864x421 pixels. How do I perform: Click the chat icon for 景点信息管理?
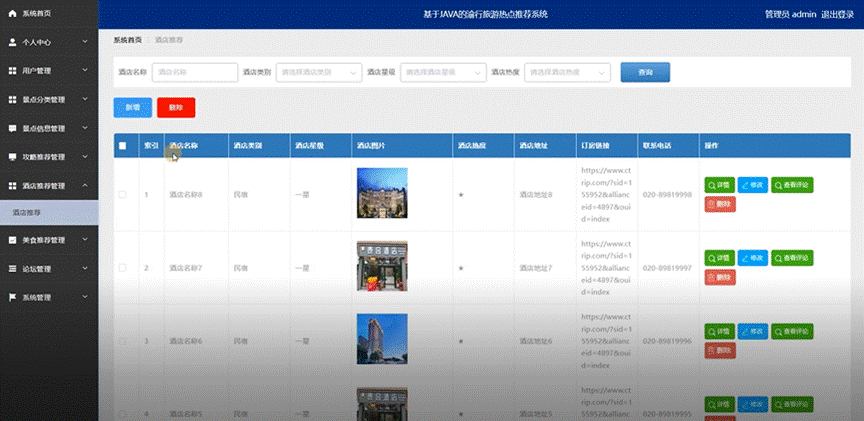tap(12, 128)
